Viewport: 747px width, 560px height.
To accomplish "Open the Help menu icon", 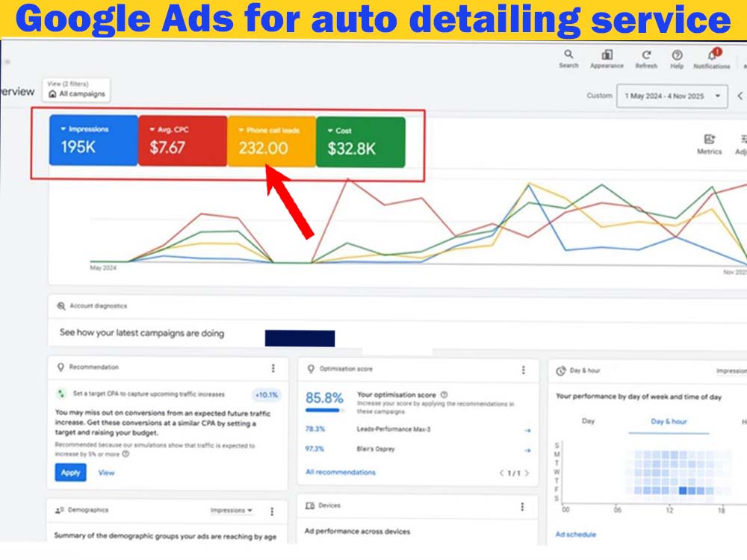I will (x=677, y=59).
